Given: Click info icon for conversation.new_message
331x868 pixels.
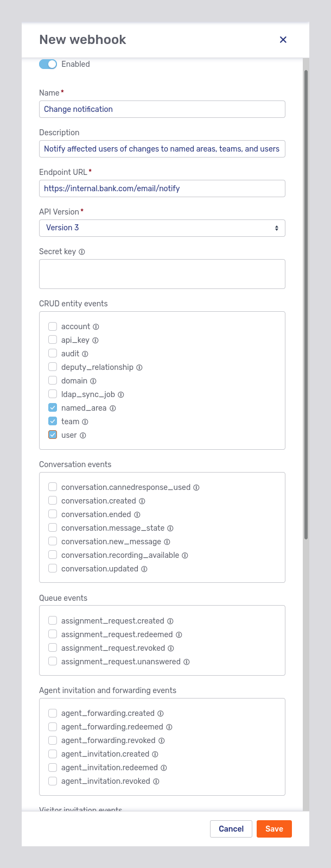Looking at the screenshot, I should (168, 541).
